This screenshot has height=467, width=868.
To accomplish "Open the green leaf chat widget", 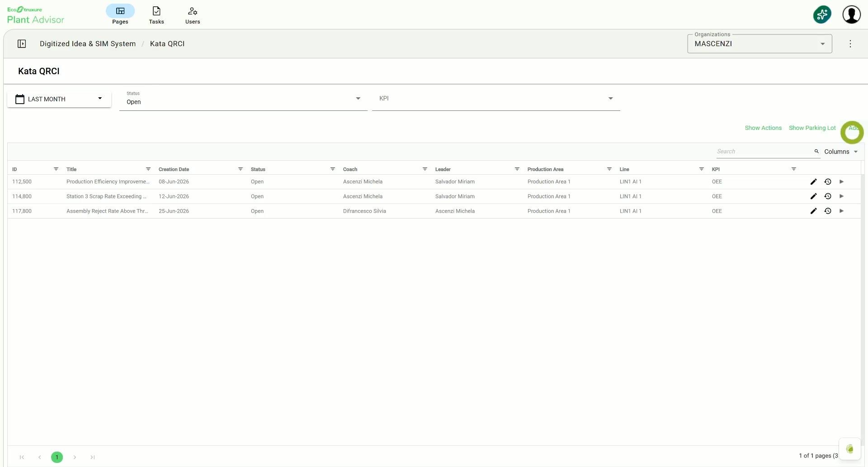I will coord(849,449).
